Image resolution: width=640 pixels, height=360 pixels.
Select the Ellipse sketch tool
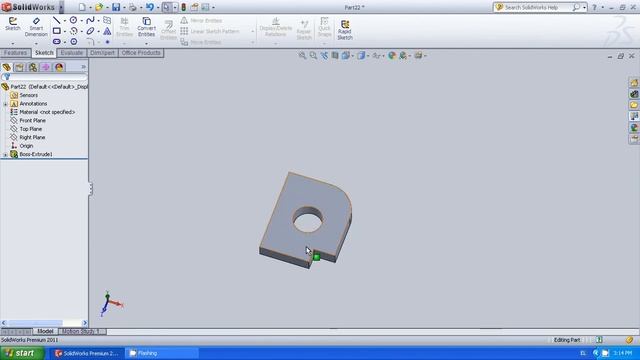(90, 31)
